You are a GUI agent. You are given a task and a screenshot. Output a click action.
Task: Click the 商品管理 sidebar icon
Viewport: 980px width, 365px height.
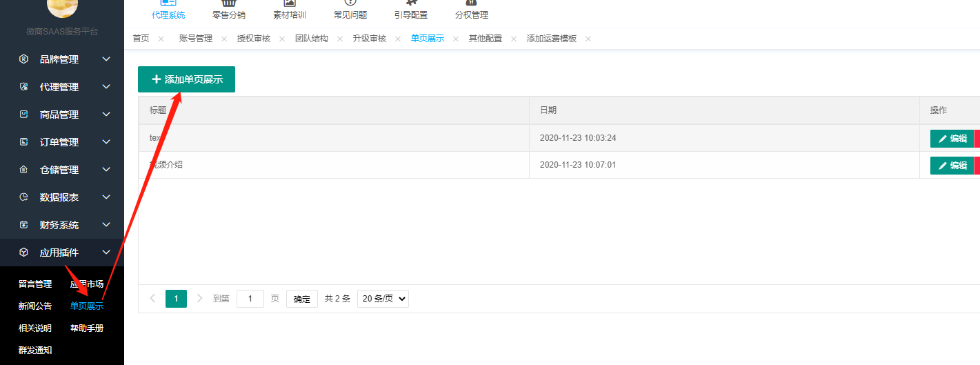23,115
